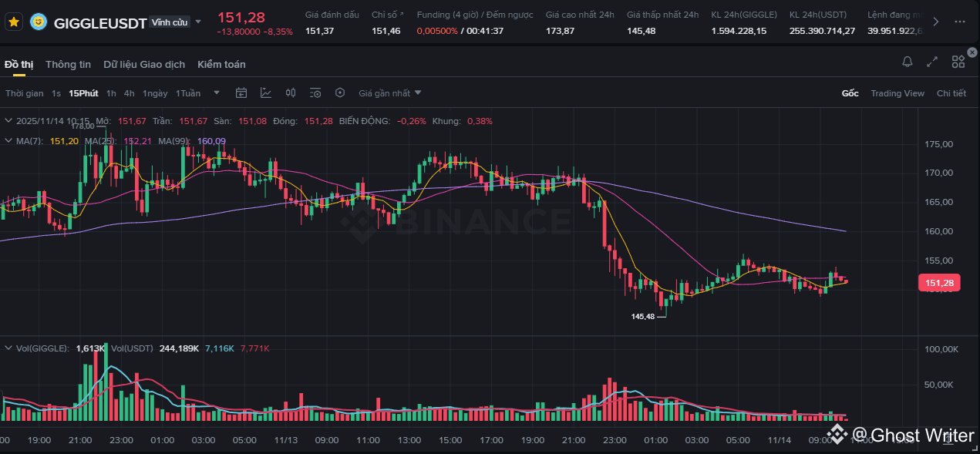The height and width of the screenshot is (454, 980).
Task: Switch chart mode to Trading View
Action: [897, 93]
